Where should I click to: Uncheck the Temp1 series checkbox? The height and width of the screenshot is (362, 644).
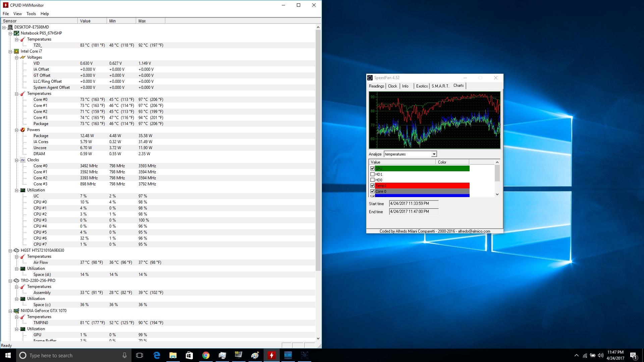(x=372, y=186)
